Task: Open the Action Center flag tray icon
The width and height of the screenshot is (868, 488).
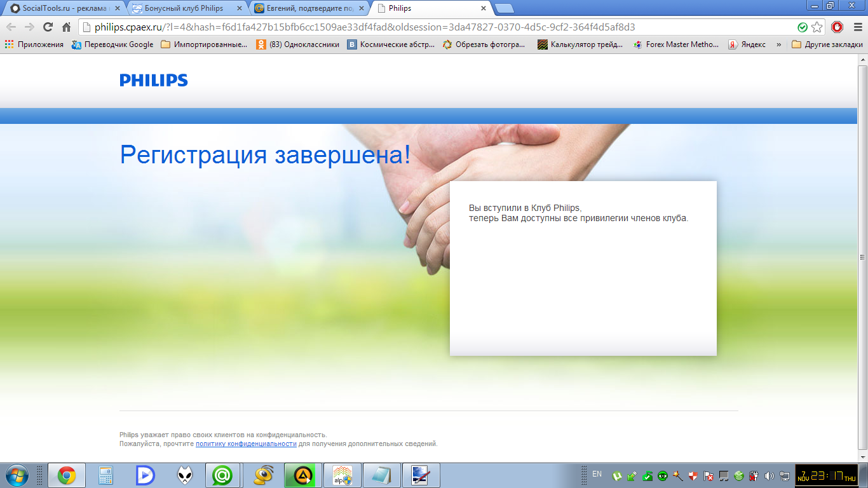Action: 709,475
